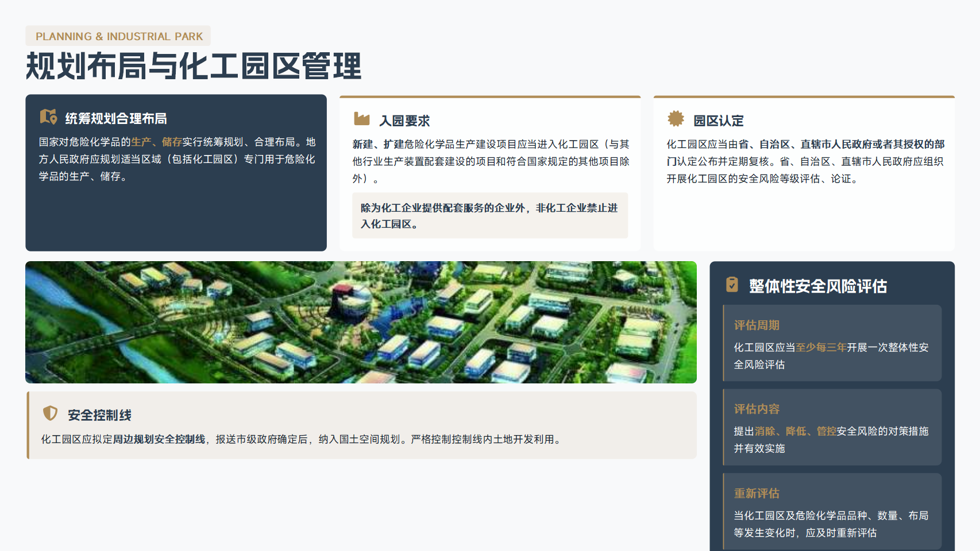Click the 统筹规划合理布局 heading

116,119
